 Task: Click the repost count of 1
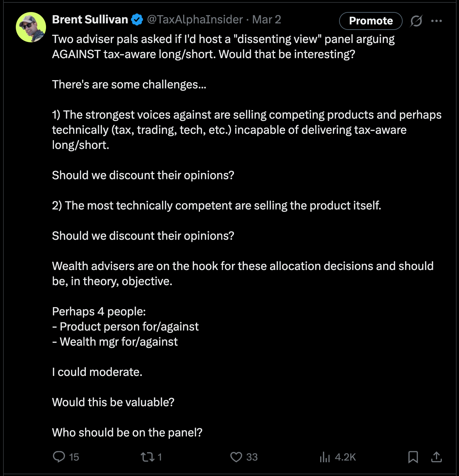(160, 457)
